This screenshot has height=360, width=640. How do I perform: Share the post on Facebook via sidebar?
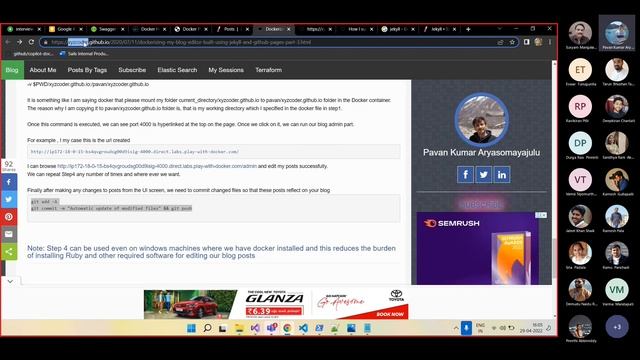(9, 182)
